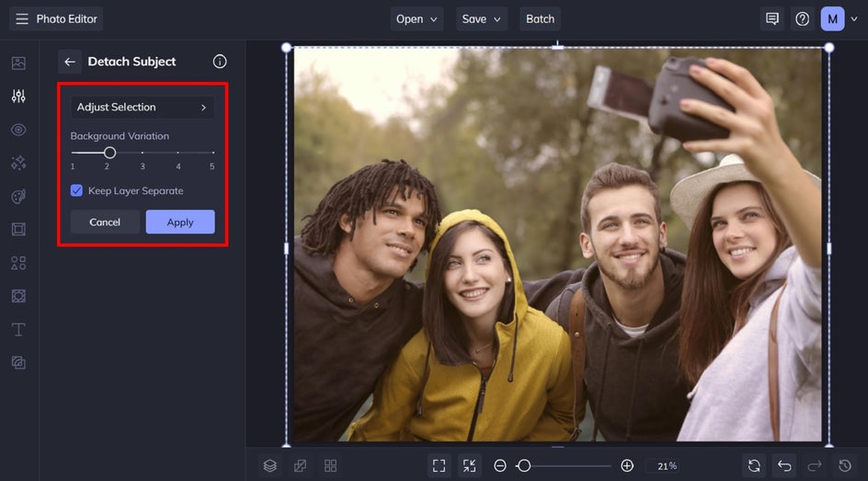This screenshot has width=868, height=481.
Task: Click the back arrow beside Detach Subject
Action: 70,62
